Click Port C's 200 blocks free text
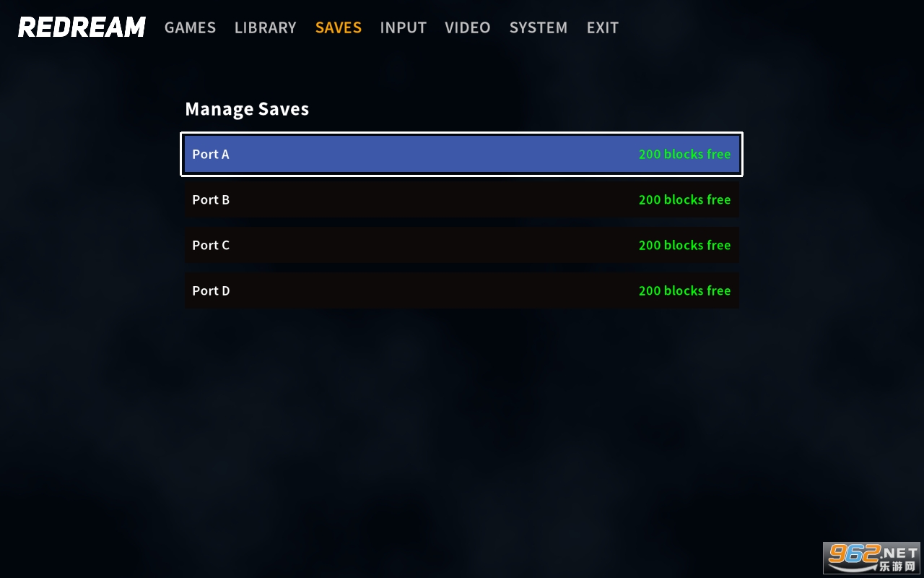This screenshot has width=924, height=578. (684, 245)
